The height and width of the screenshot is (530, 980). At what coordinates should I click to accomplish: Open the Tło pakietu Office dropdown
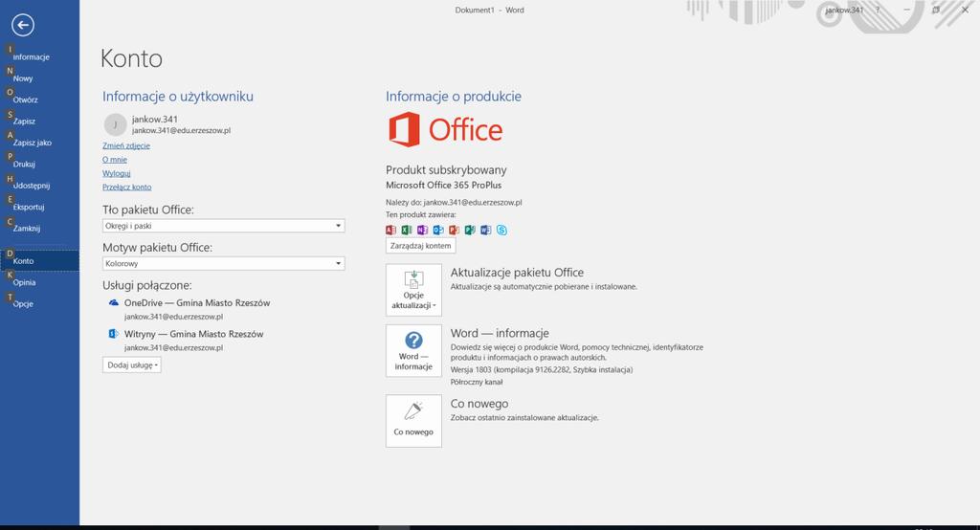point(223,226)
